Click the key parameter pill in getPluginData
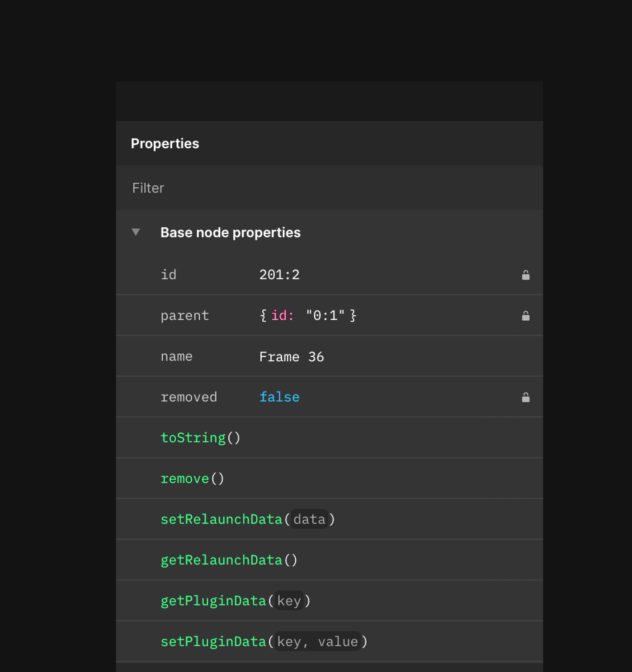632x672 pixels. coord(289,601)
